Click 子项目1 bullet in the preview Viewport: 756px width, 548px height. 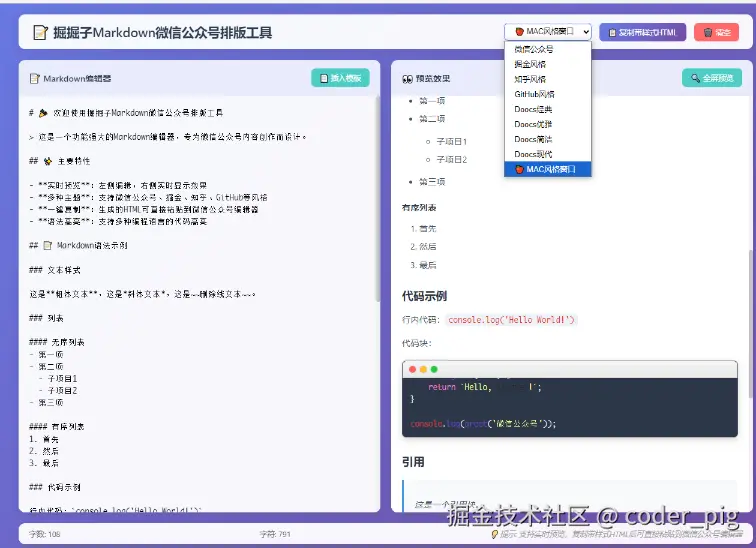point(451,141)
